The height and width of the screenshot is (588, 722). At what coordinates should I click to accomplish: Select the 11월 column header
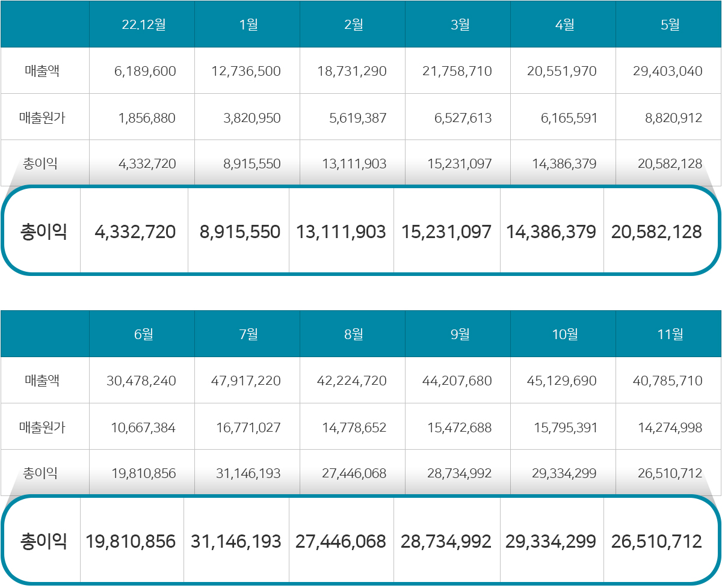coord(669,334)
